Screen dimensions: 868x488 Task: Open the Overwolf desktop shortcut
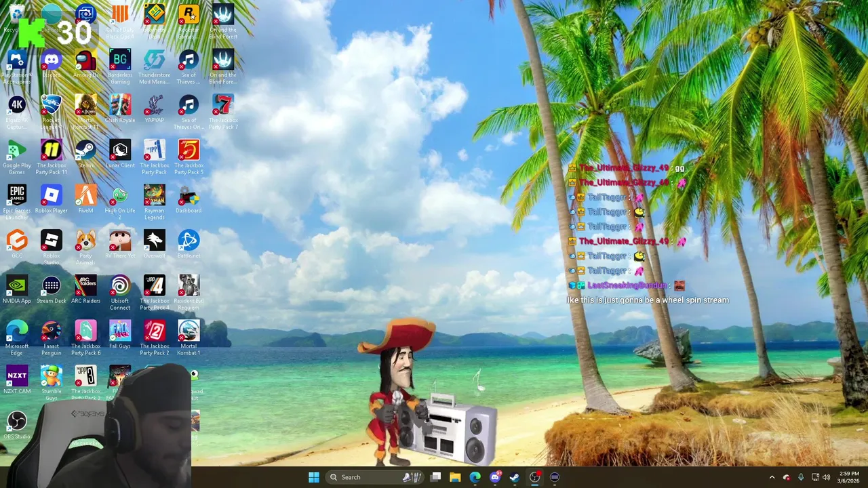[x=154, y=244]
